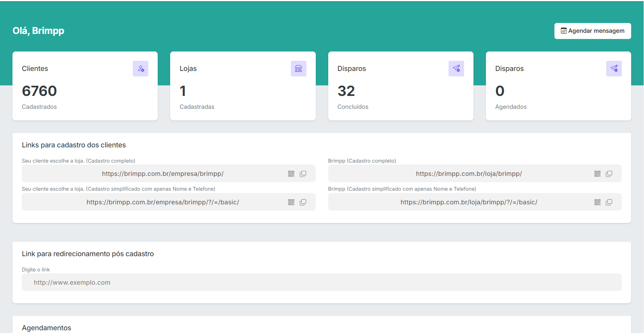Copy the brimpp.com.br/empresa/brimpp/ link
The width and height of the screenshot is (644, 333).
(303, 174)
